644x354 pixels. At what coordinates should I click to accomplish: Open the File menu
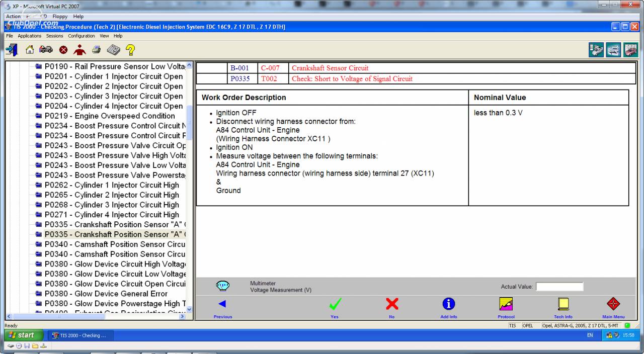10,36
